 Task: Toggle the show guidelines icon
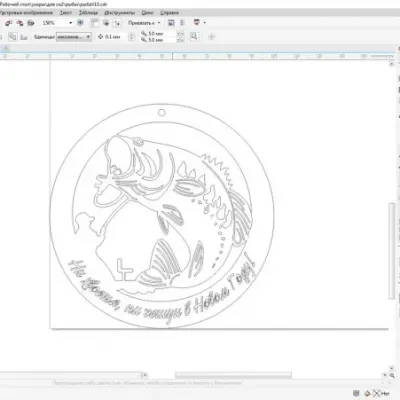coord(117,23)
